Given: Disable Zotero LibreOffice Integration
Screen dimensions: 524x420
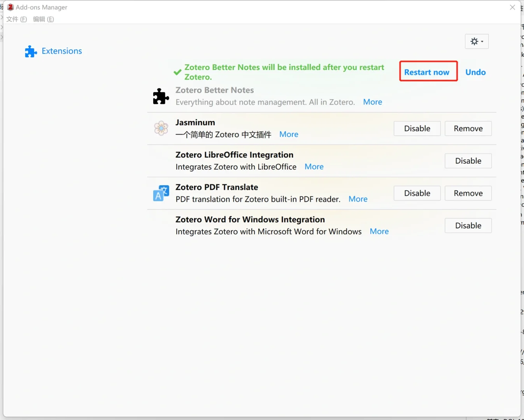Looking at the screenshot, I should click(x=468, y=161).
